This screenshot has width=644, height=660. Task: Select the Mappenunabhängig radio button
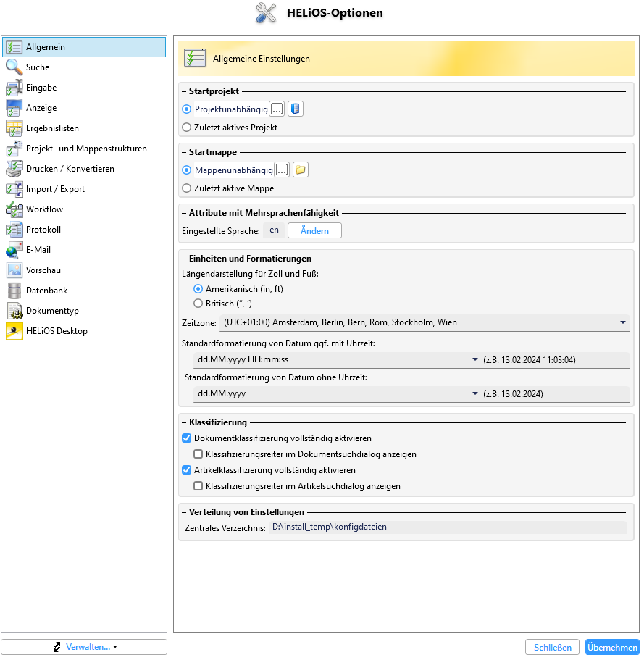[x=186, y=170]
